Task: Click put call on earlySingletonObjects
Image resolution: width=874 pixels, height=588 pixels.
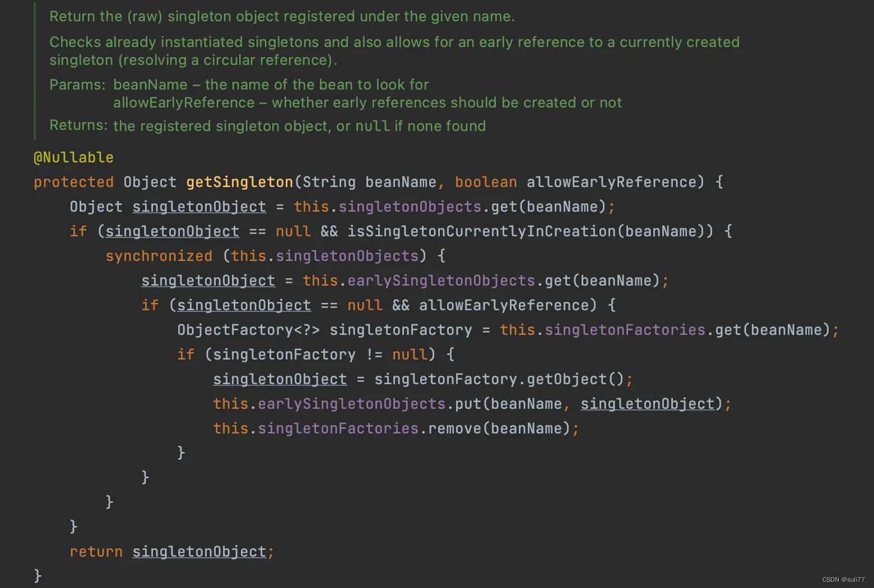Action: (x=468, y=404)
